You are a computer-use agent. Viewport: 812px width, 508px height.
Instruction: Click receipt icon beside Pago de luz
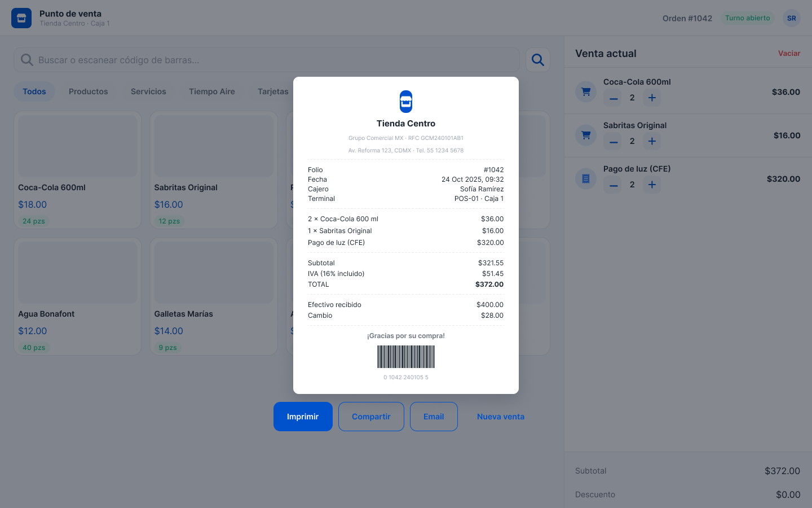pos(586,178)
